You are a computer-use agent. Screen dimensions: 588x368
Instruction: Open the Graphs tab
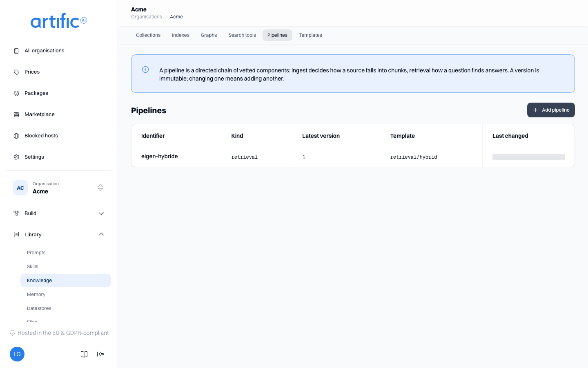tap(209, 35)
